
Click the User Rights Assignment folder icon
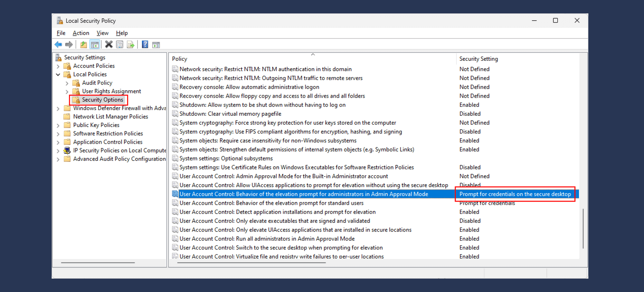76,91
